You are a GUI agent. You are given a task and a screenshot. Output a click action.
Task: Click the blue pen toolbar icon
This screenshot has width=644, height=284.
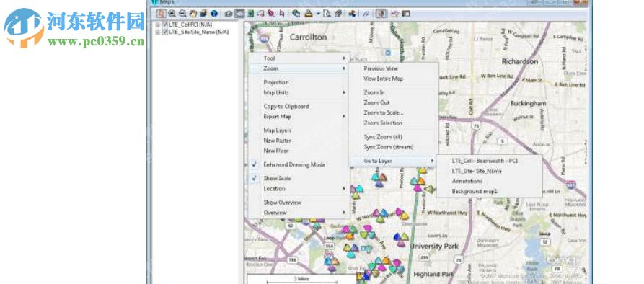coord(366,14)
